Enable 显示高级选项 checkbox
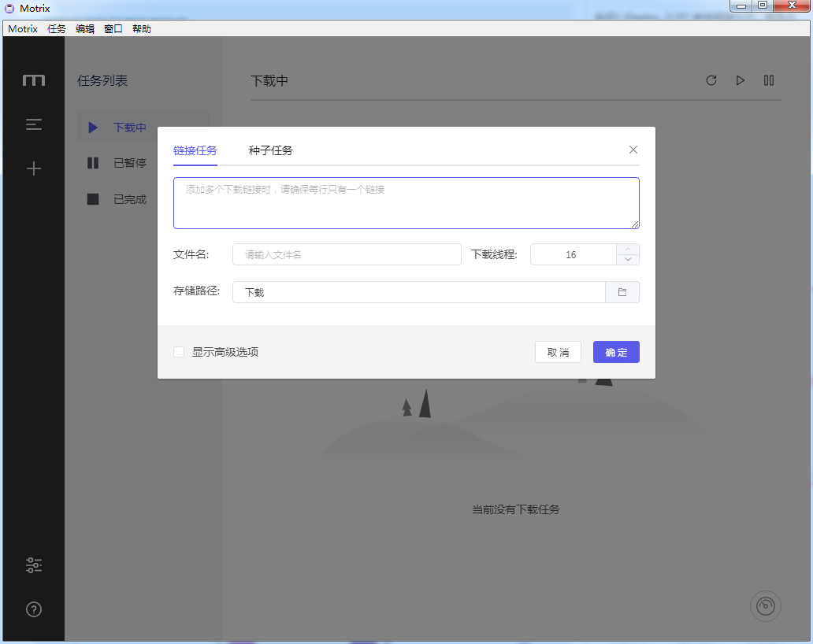This screenshot has width=813, height=644. click(179, 351)
